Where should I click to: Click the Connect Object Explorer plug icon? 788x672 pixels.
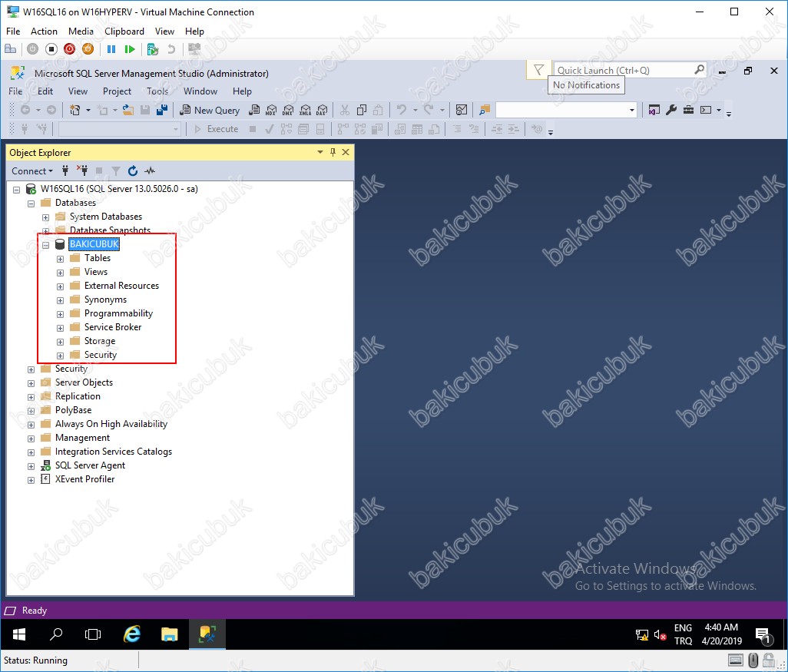[65, 171]
